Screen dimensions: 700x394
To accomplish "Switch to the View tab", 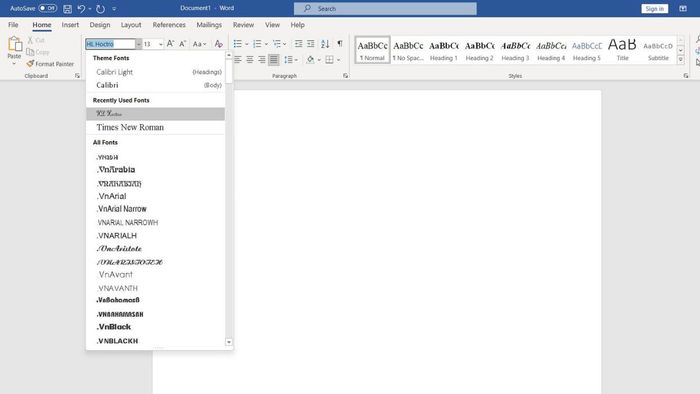I will pos(272,25).
